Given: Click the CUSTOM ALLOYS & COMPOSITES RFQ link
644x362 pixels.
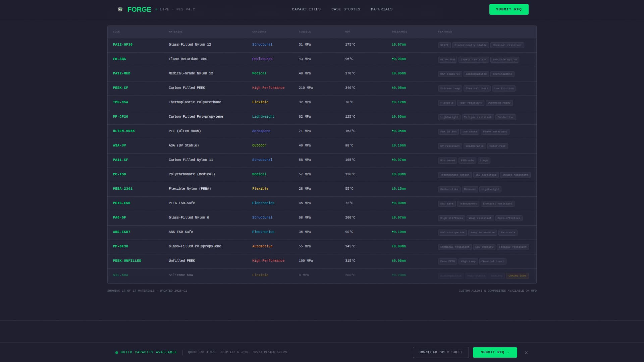Looking at the screenshot, I should [498, 291].
